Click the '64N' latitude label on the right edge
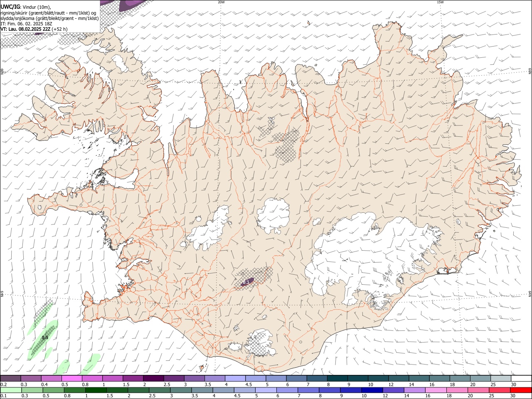This screenshot has width=532, height=399. click(x=530, y=294)
